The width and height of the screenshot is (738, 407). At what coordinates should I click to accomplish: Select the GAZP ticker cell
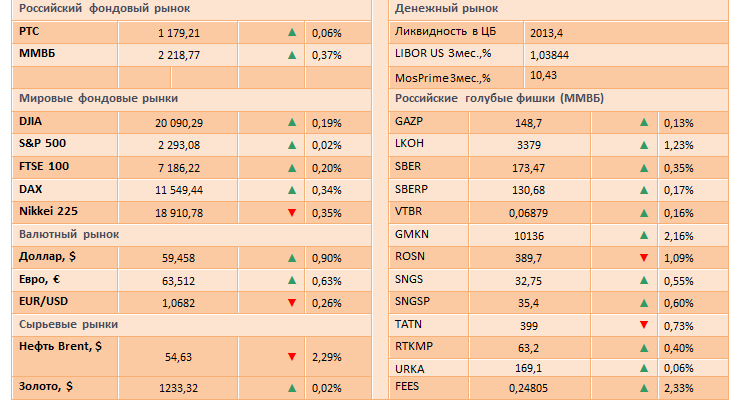[x=412, y=123]
